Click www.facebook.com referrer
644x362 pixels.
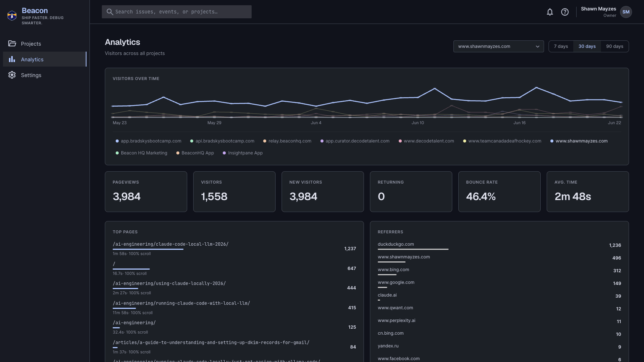(x=399, y=359)
